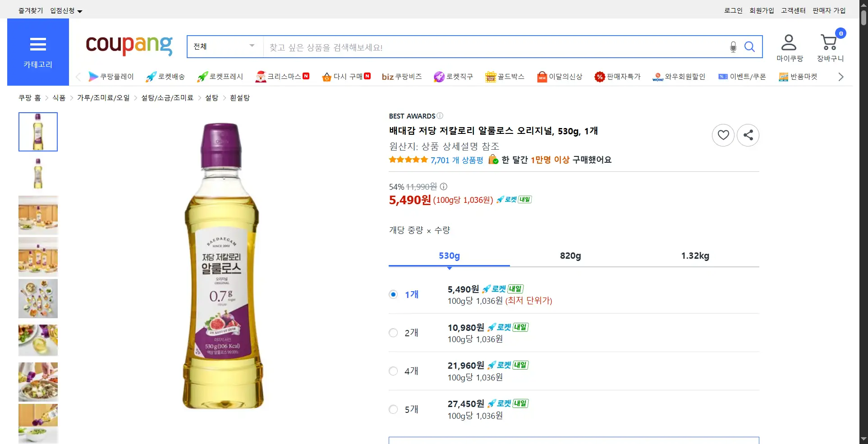
Task: Expand the 전체 search category dropdown
Action: 224,46
